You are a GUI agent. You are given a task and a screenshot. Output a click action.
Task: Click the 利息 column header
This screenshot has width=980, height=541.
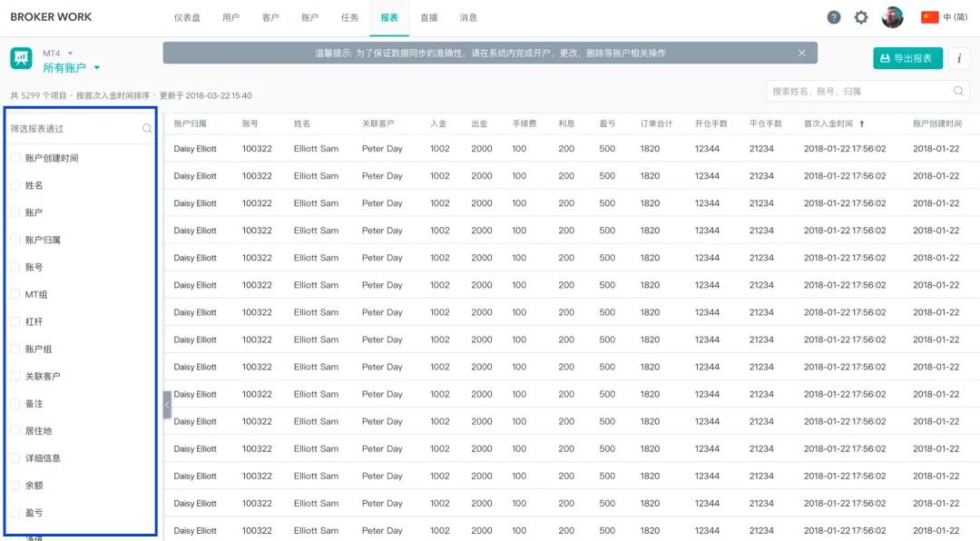(x=567, y=123)
